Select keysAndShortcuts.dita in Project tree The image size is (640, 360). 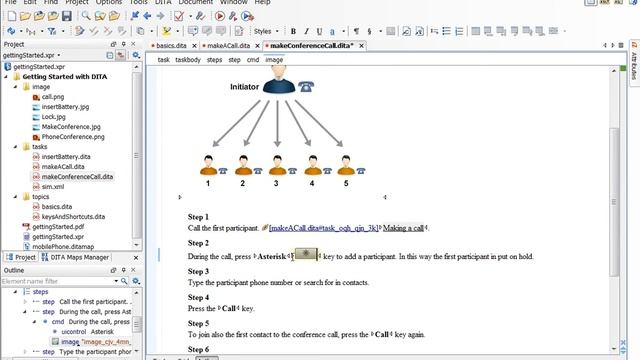[x=73, y=217]
